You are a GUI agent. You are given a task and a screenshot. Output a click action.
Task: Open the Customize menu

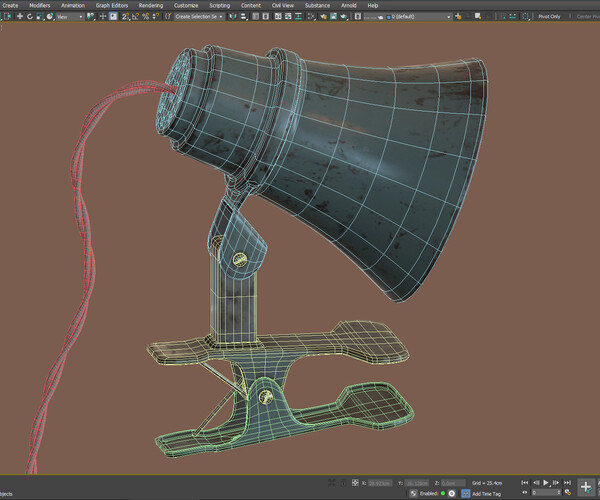tap(186, 5)
